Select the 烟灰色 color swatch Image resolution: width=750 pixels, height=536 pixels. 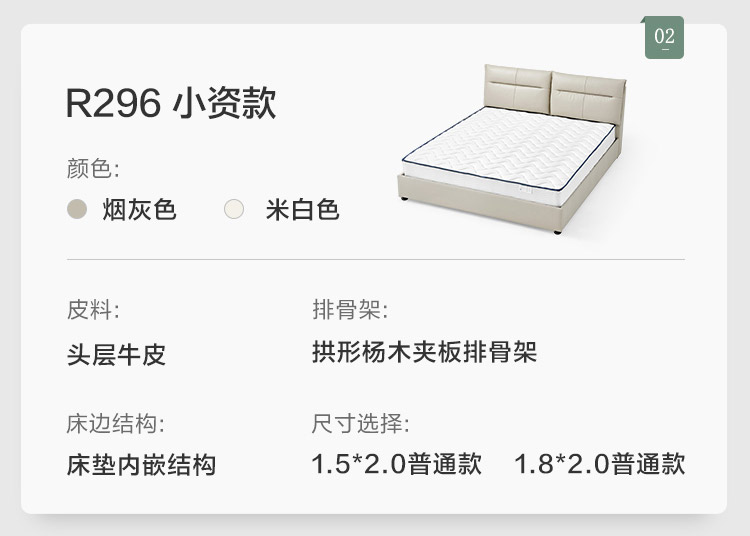[78, 210]
